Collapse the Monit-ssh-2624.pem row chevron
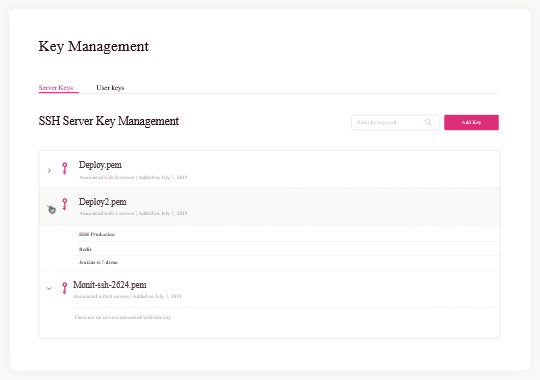 [x=49, y=288]
